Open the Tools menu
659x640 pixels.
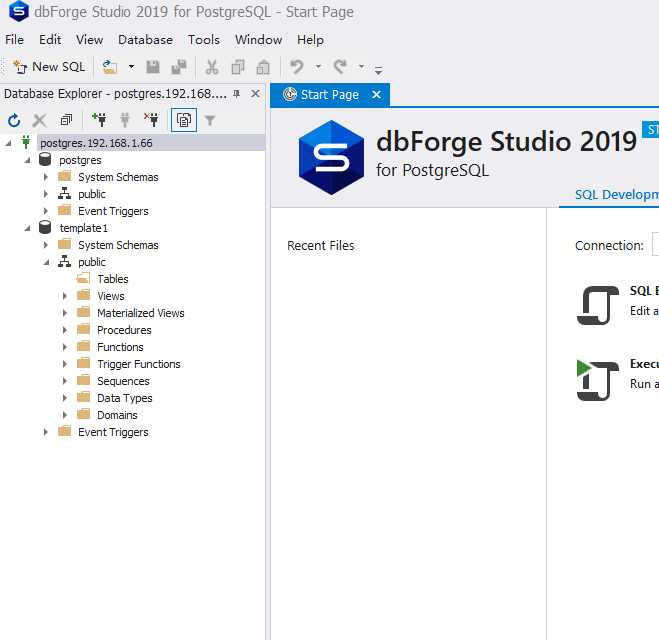pyautogui.click(x=204, y=40)
